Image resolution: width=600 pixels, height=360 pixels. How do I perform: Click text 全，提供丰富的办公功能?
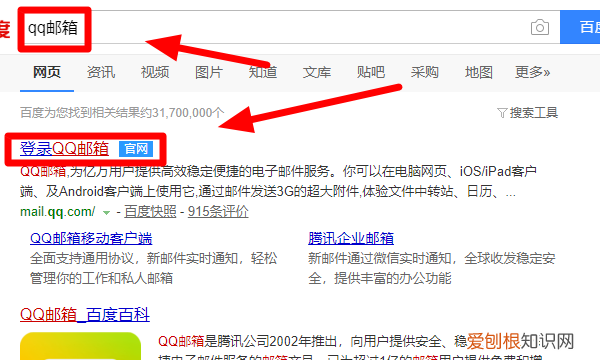[380, 278]
